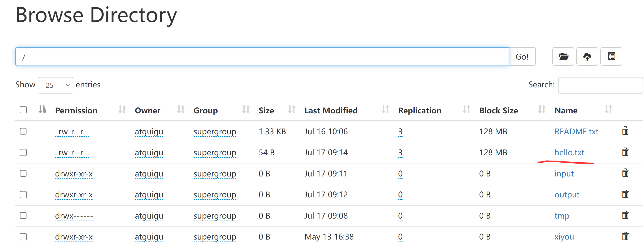Click the group supergroup in hello.txt row
The image size is (644, 251).
215,153
